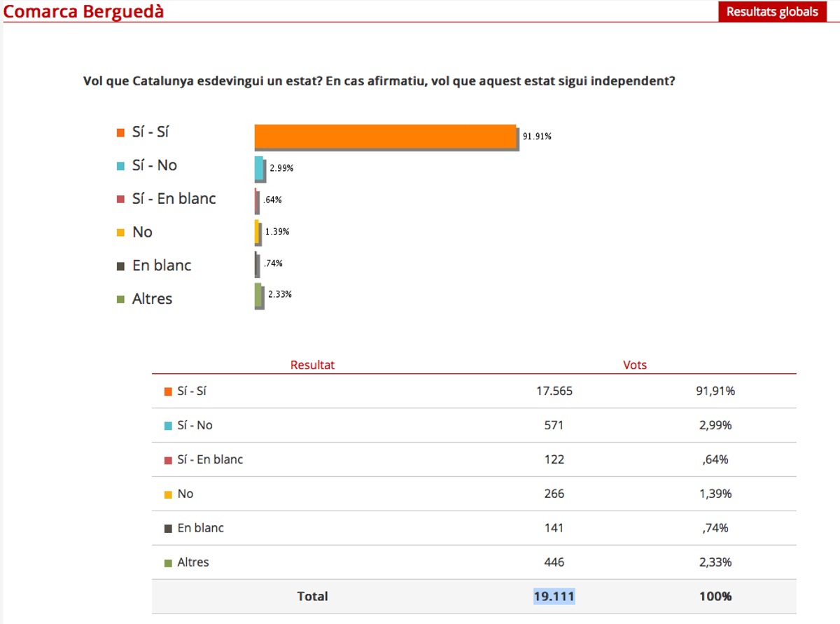Click the referendum question text

click(379, 81)
